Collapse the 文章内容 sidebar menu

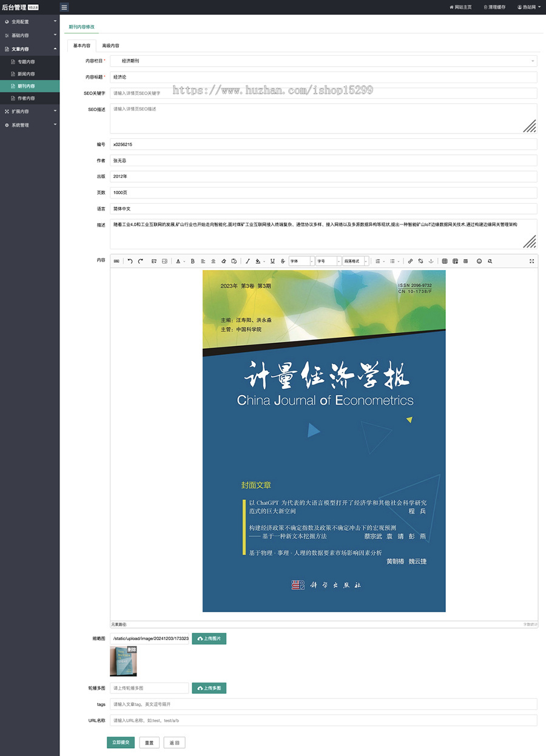30,49
